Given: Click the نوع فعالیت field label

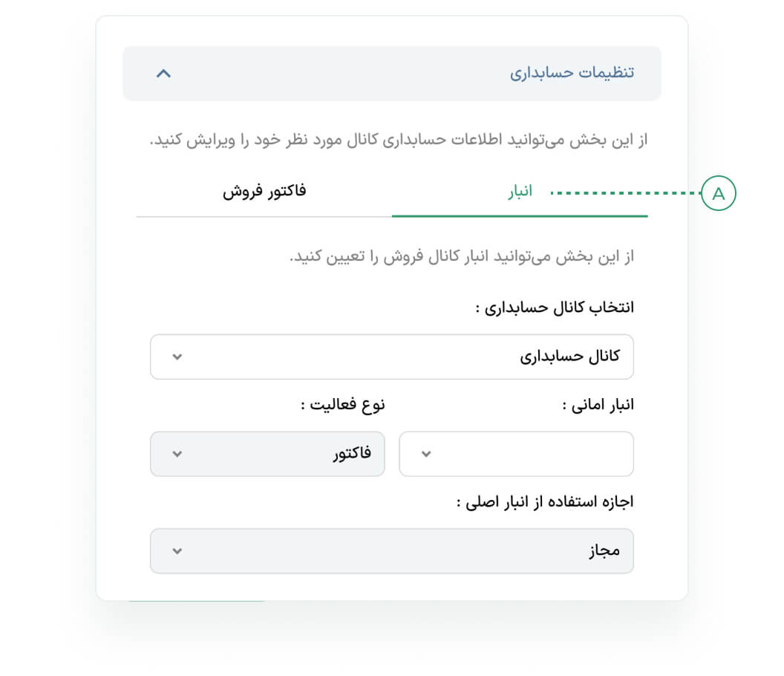Looking at the screenshot, I should (x=343, y=406).
